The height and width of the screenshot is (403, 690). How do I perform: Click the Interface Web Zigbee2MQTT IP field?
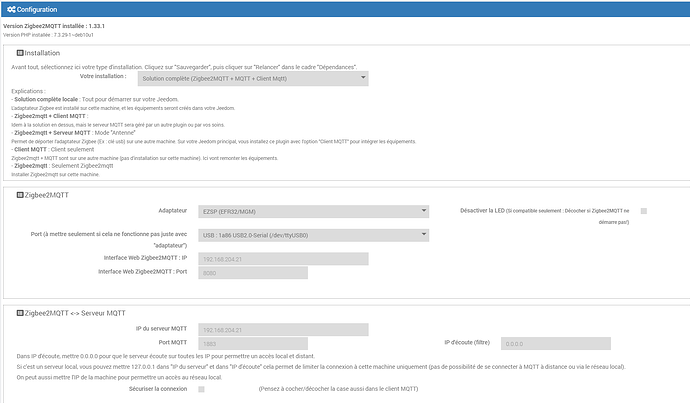point(283,259)
